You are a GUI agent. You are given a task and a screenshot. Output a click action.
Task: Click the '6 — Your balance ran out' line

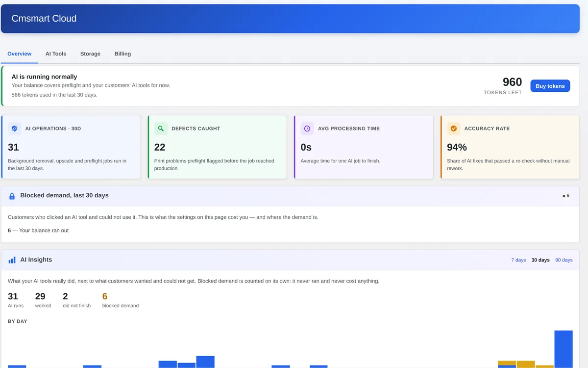tap(38, 231)
